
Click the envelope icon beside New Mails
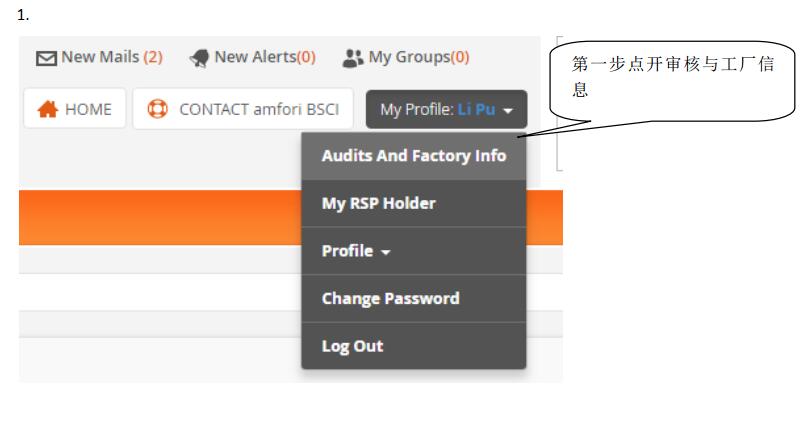coord(46,58)
